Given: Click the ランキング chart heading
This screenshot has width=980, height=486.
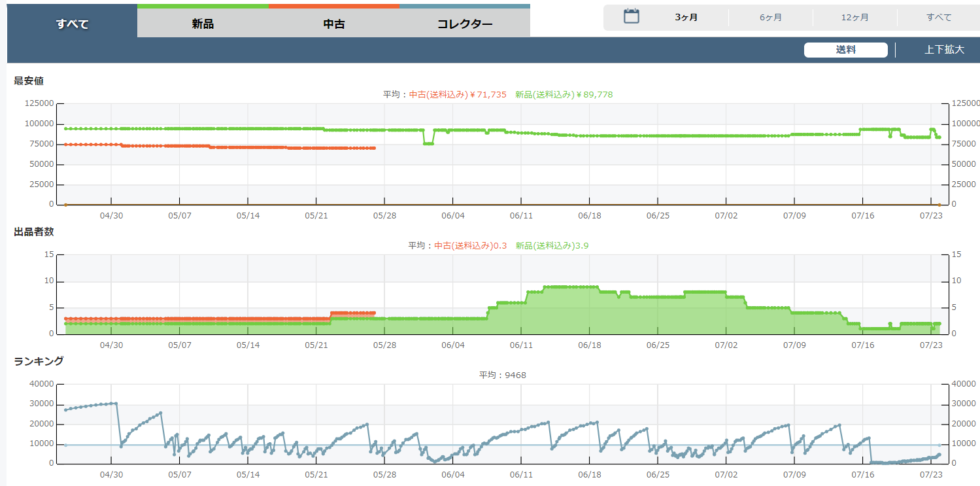Looking at the screenshot, I should click(x=39, y=361).
